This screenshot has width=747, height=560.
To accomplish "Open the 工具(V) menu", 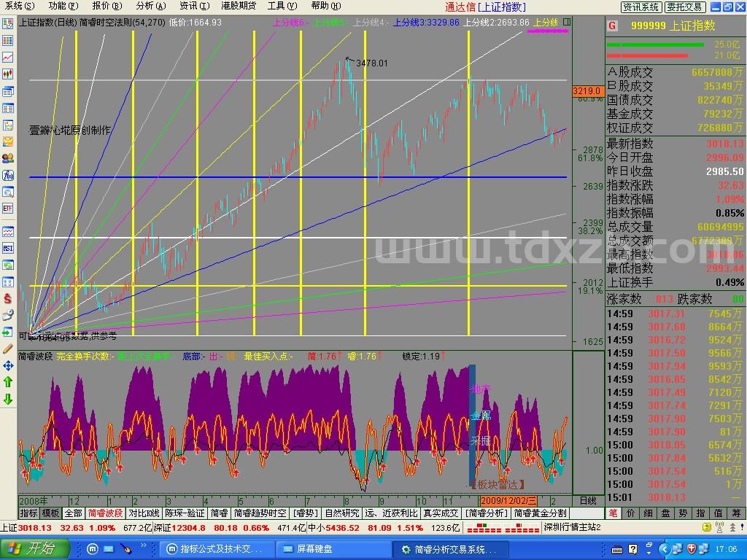I will (x=282, y=6).
